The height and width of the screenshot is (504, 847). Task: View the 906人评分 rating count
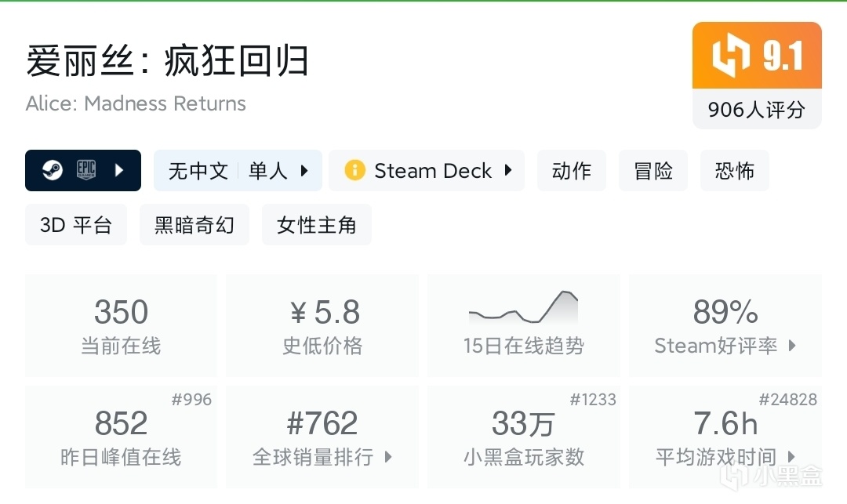coord(756,110)
